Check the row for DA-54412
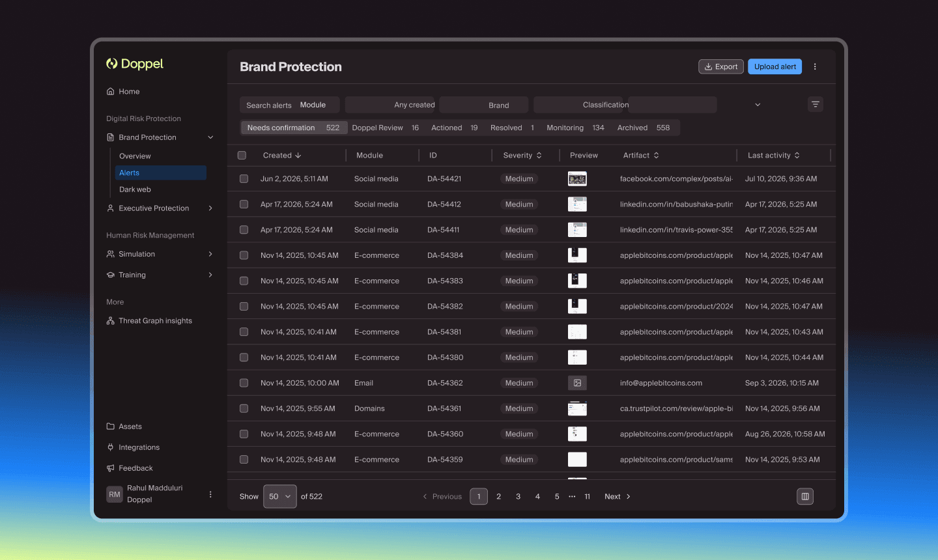The image size is (938, 560). 244,204
